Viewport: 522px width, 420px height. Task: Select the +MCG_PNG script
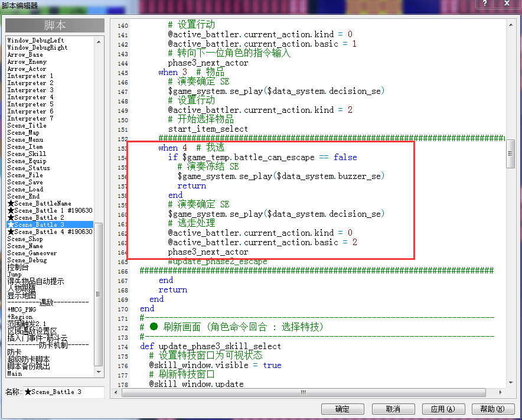pyautogui.click(x=22, y=310)
